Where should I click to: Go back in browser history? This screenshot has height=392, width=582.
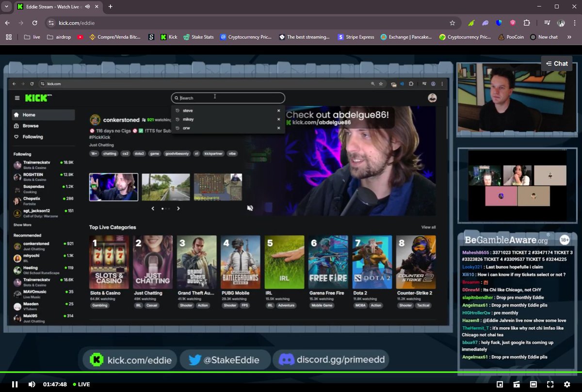point(7,23)
